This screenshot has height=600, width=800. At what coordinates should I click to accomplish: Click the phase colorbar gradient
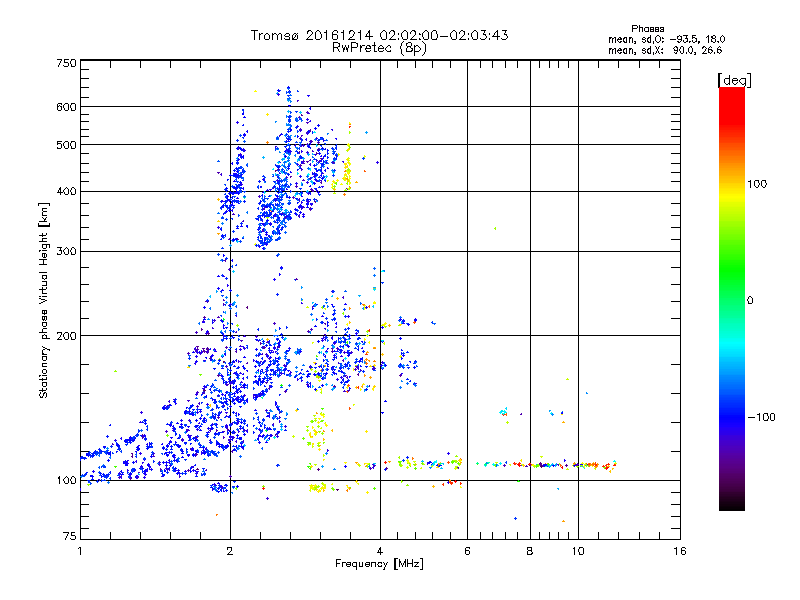(x=732, y=298)
